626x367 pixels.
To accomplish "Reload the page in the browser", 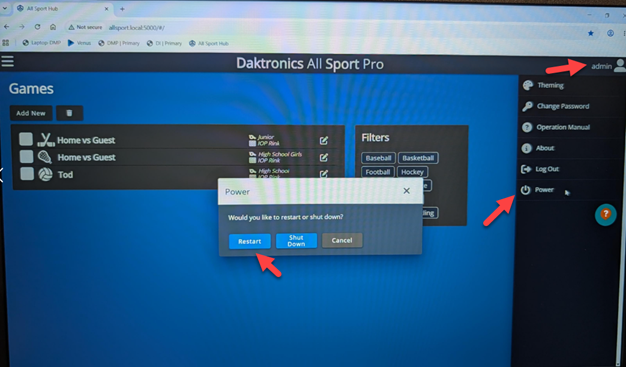I will tap(37, 27).
